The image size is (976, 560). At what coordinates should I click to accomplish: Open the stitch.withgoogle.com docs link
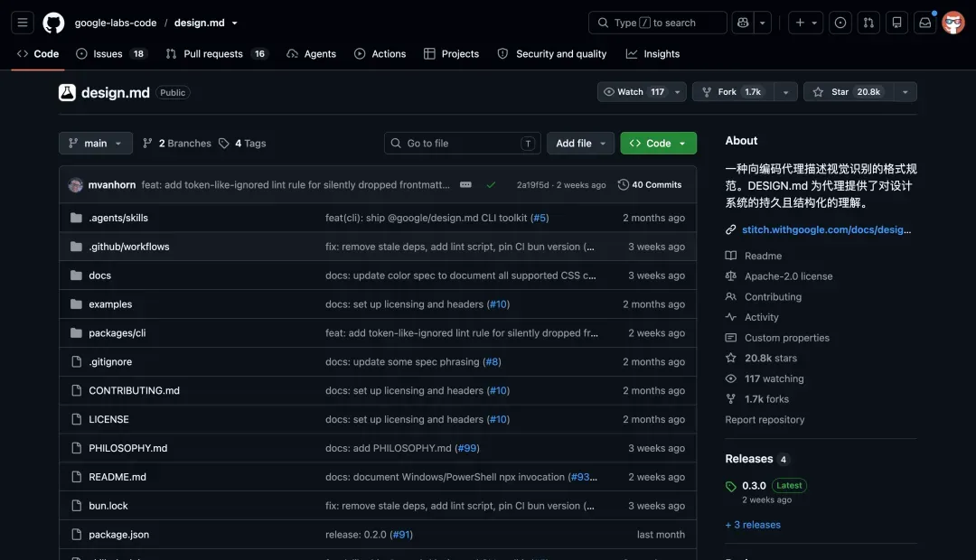point(826,229)
